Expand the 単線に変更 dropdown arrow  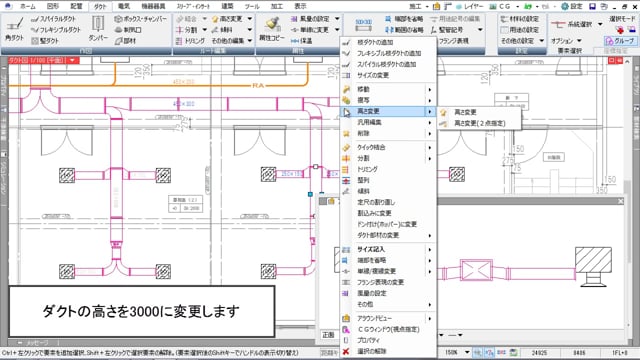[x=337, y=30]
